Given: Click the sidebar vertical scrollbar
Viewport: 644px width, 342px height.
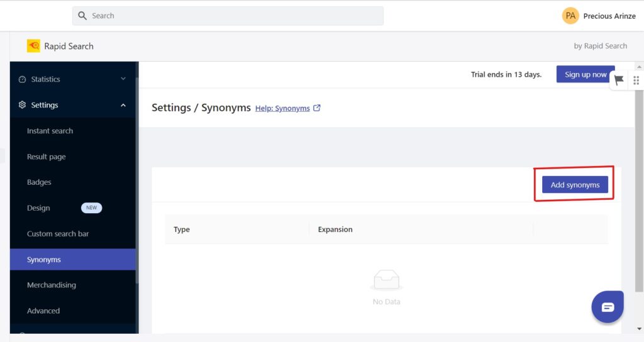Looking at the screenshot, I should pos(136,180).
